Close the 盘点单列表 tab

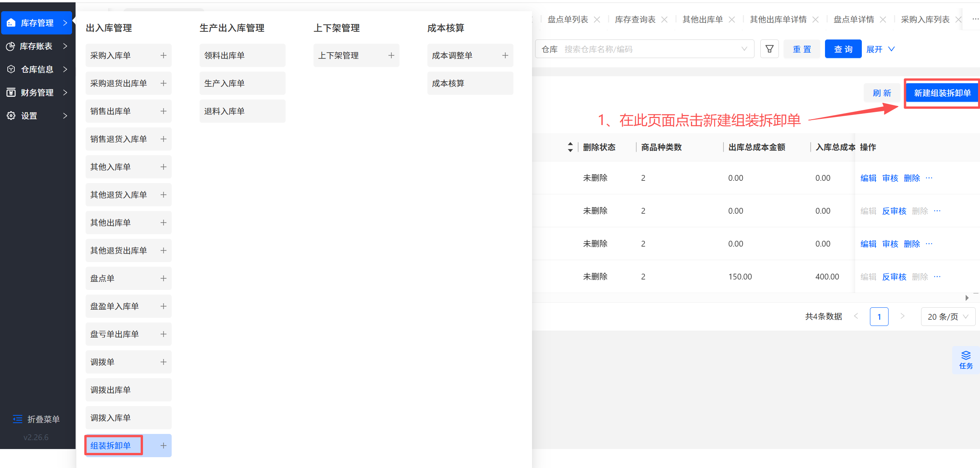(x=597, y=19)
